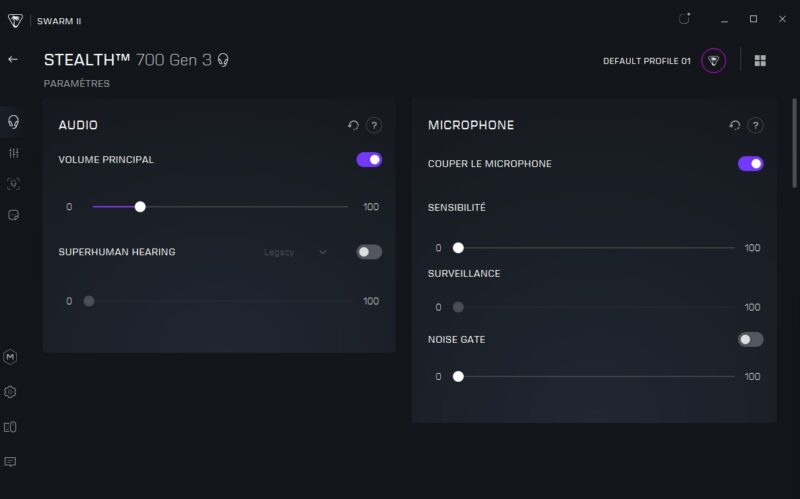This screenshot has width=800, height=499.
Task: Enable the Noise Gate switch
Action: coord(751,340)
